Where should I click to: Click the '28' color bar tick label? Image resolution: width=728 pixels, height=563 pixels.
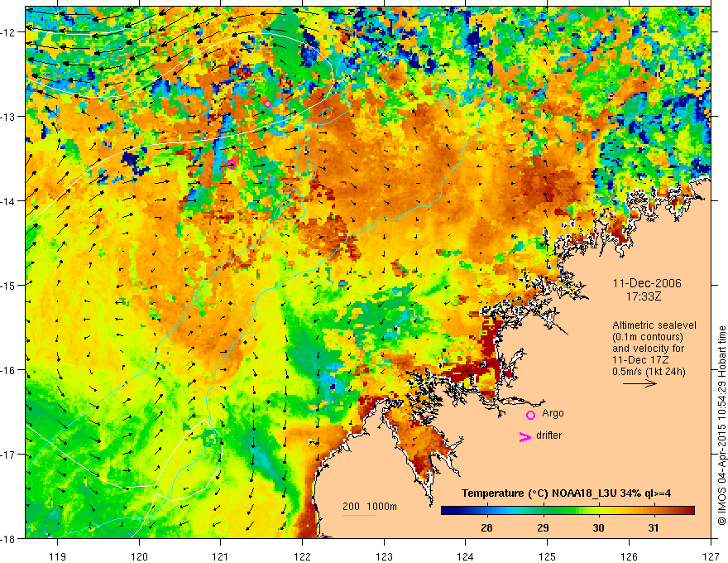486,527
